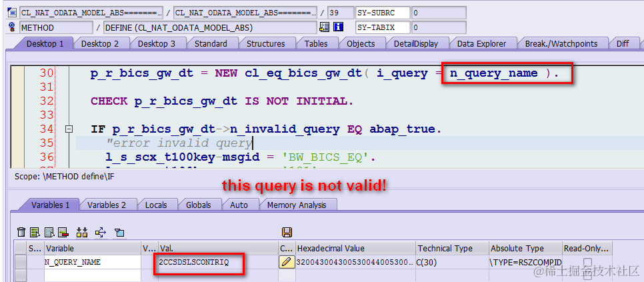Open the Data Explorer tab
This screenshot has width=644, height=282.
click(x=481, y=43)
